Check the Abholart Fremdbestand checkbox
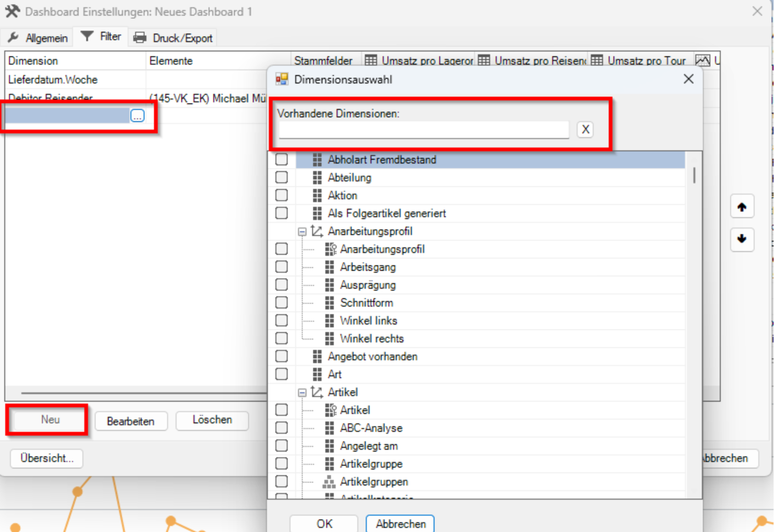This screenshot has height=532, width=775. pos(281,160)
